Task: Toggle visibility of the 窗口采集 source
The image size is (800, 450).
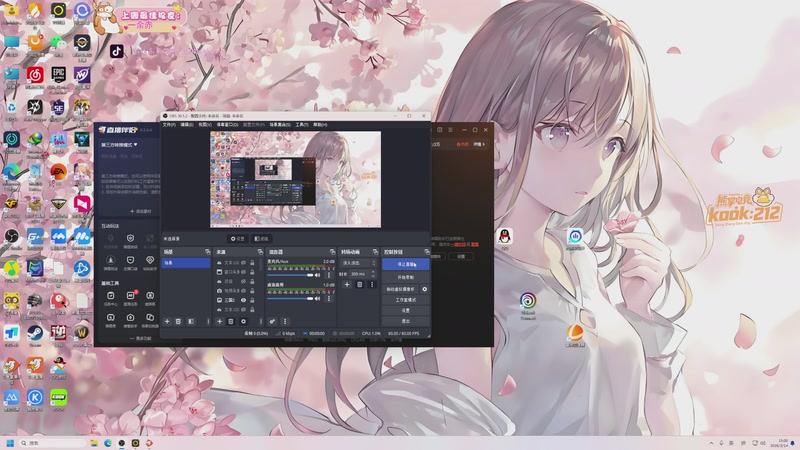Action: pyautogui.click(x=243, y=272)
